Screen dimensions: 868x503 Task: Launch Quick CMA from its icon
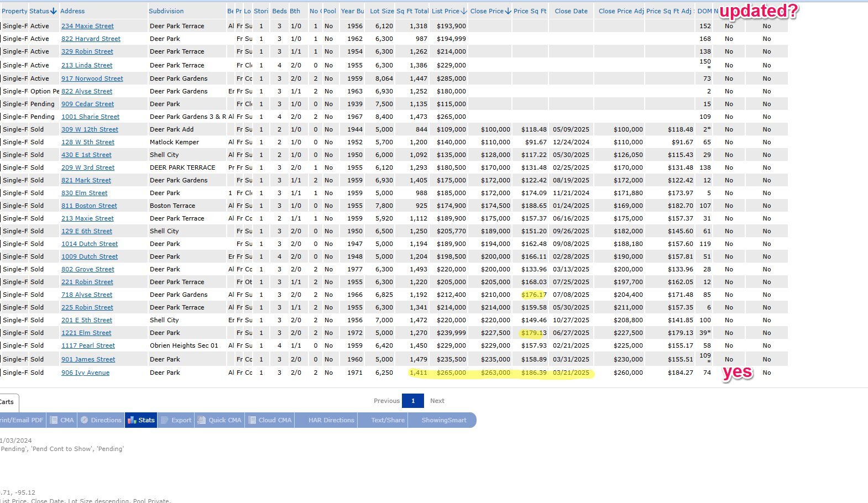click(202, 420)
